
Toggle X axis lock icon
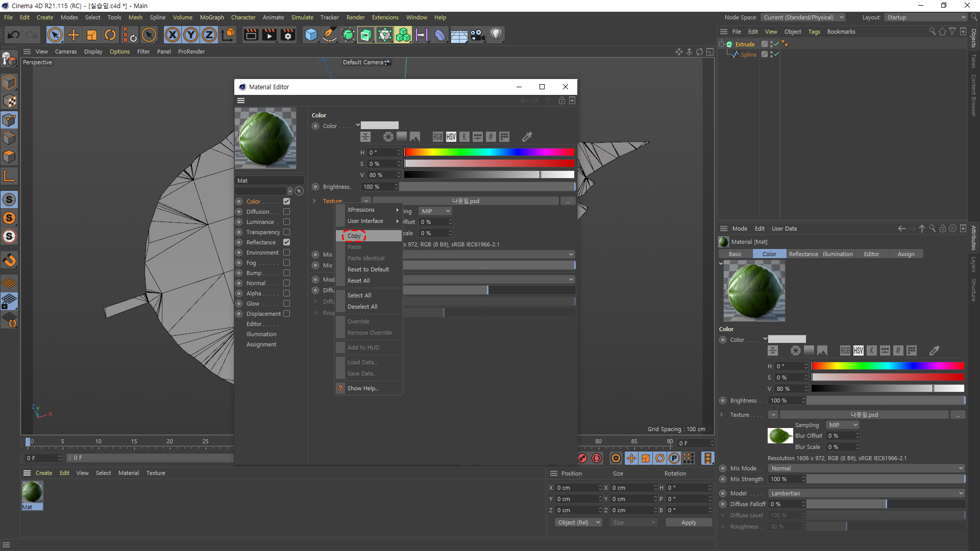coord(173,35)
